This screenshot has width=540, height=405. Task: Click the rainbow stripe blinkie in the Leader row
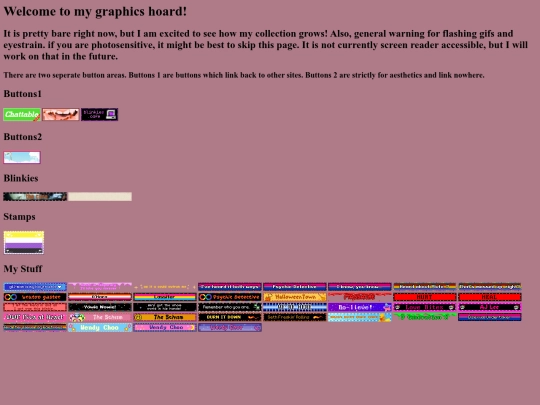coord(165,297)
